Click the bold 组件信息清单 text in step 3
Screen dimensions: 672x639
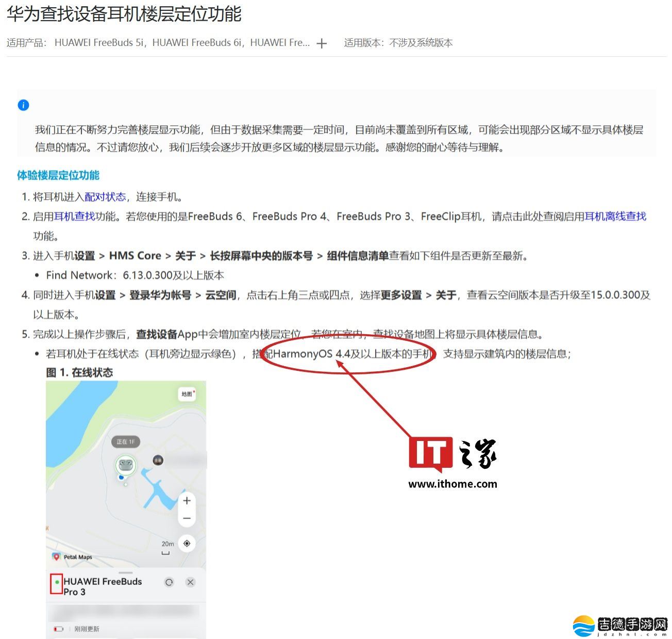click(x=358, y=256)
